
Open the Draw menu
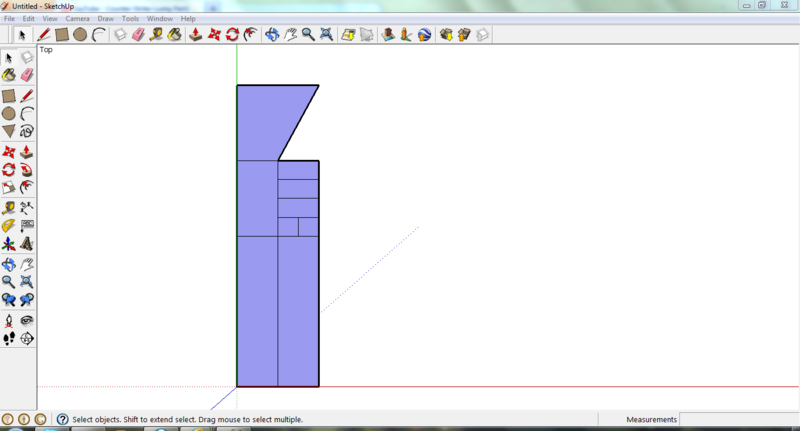pyautogui.click(x=105, y=19)
